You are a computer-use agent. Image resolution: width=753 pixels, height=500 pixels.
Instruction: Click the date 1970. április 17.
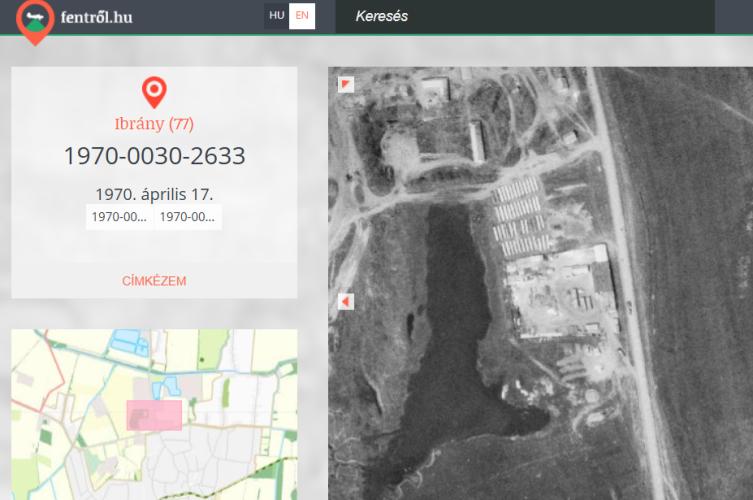click(x=154, y=193)
